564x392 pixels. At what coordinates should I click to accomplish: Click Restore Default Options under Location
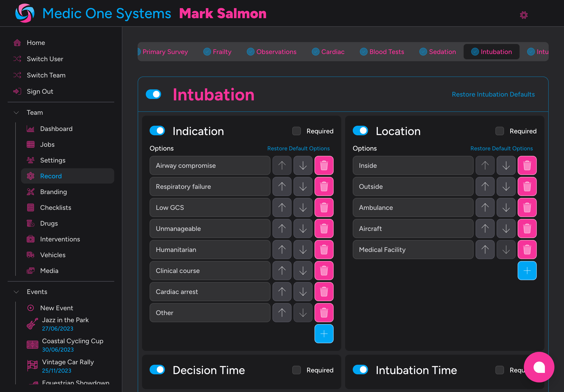coord(502,148)
